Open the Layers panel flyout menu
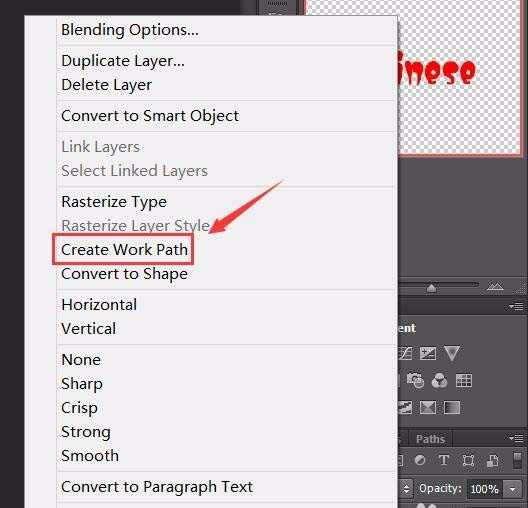Image resolution: width=528 pixels, height=508 pixels. pyautogui.click(x=516, y=438)
